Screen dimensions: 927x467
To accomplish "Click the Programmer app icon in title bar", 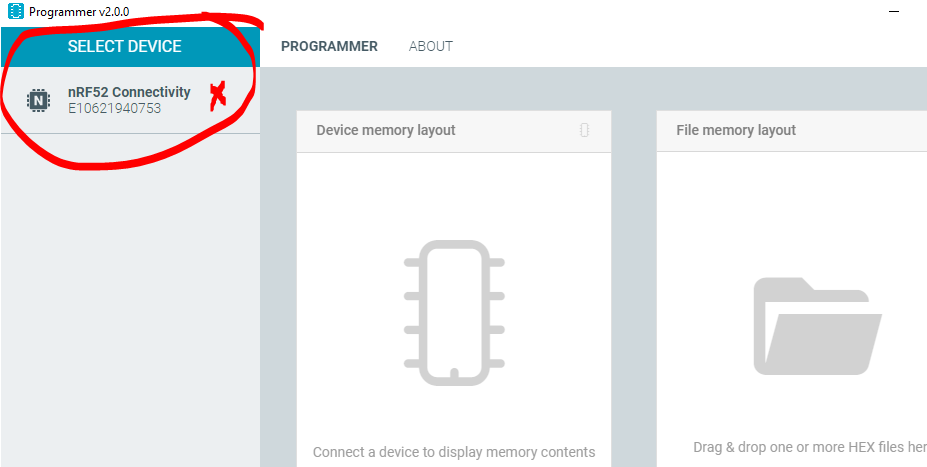I will [16, 11].
